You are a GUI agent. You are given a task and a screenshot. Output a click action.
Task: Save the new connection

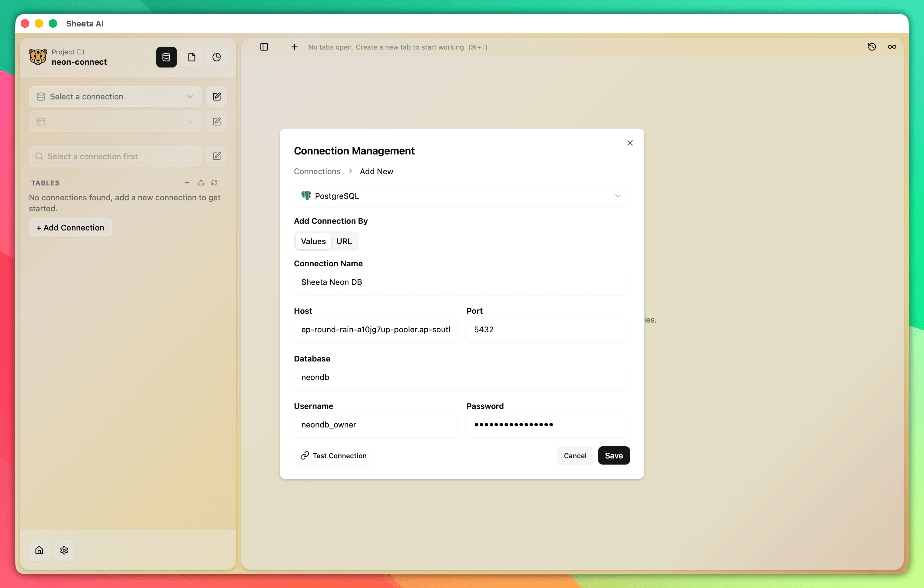[x=613, y=455]
